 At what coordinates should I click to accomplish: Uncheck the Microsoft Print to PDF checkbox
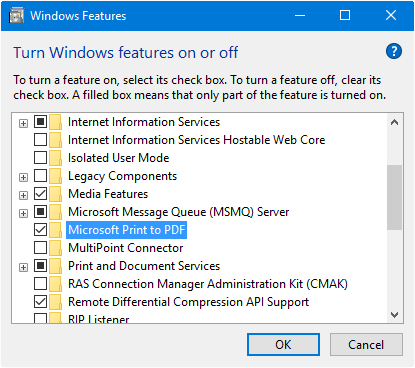[40, 229]
